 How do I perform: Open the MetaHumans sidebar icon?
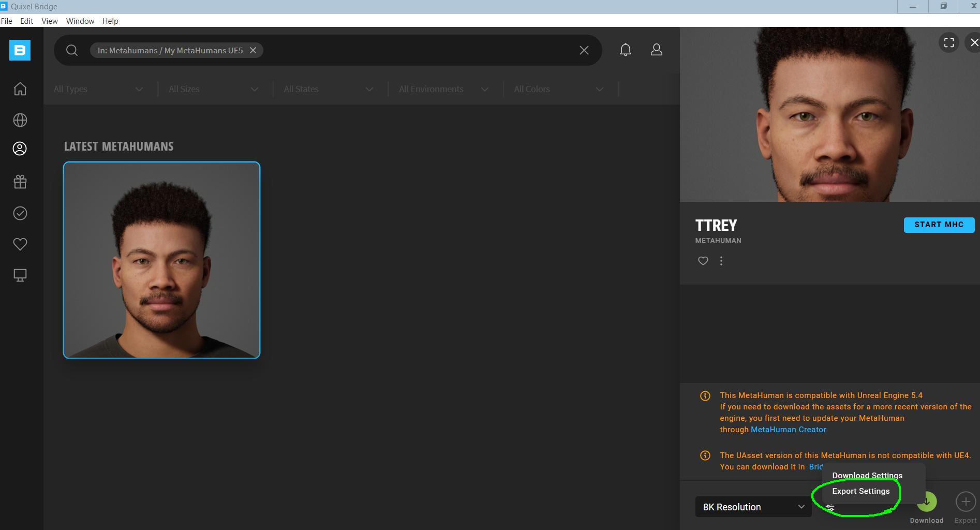click(x=20, y=149)
